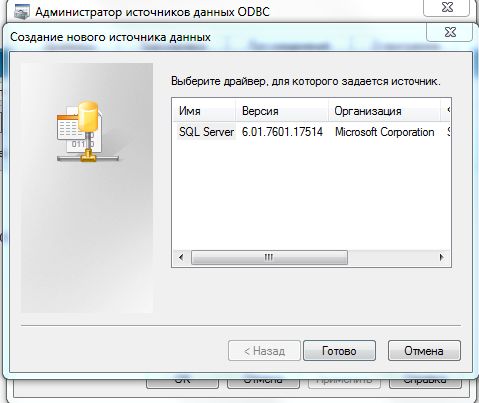This screenshot has height=403, width=479.
Task: Click the right arrow of horizontal scrollbar
Action: [x=442, y=257]
